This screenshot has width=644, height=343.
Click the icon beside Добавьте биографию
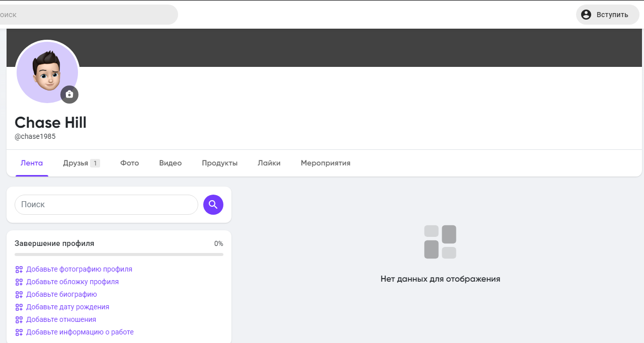[19, 295]
